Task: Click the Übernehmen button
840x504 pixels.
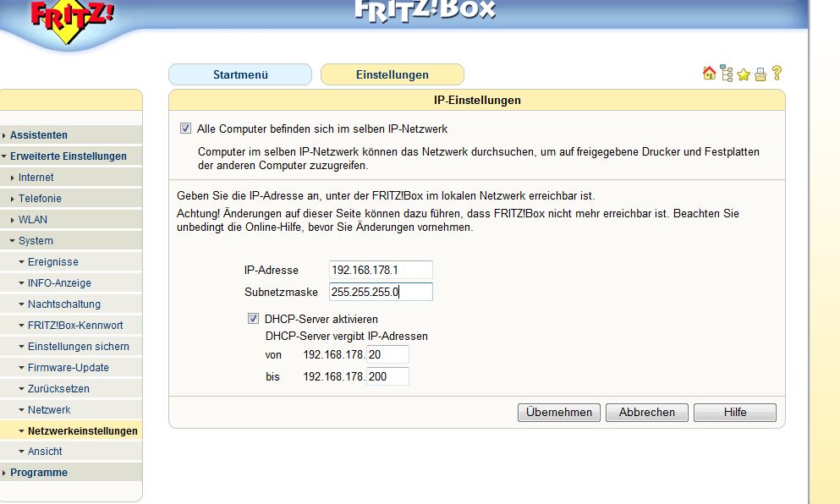Action: (559, 413)
